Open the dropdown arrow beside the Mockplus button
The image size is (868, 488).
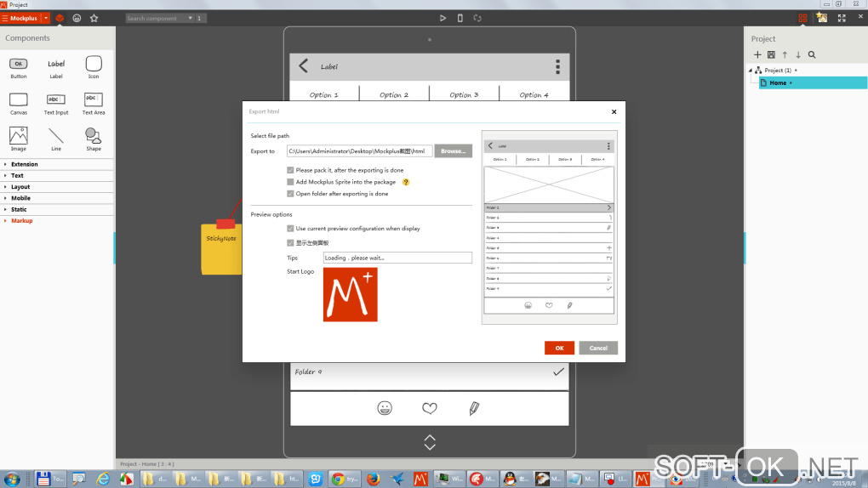46,18
